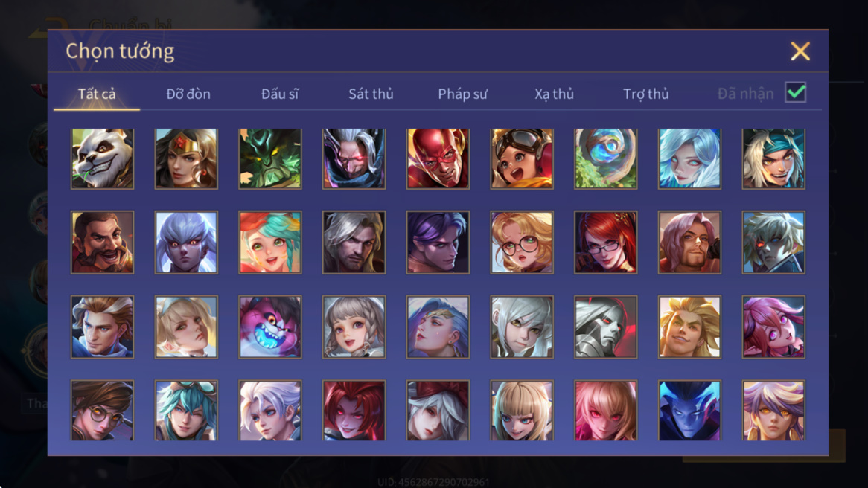This screenshot has height=488, width=868.
Task: Close the Chọn tướng dialog
Action: [800, 51]
